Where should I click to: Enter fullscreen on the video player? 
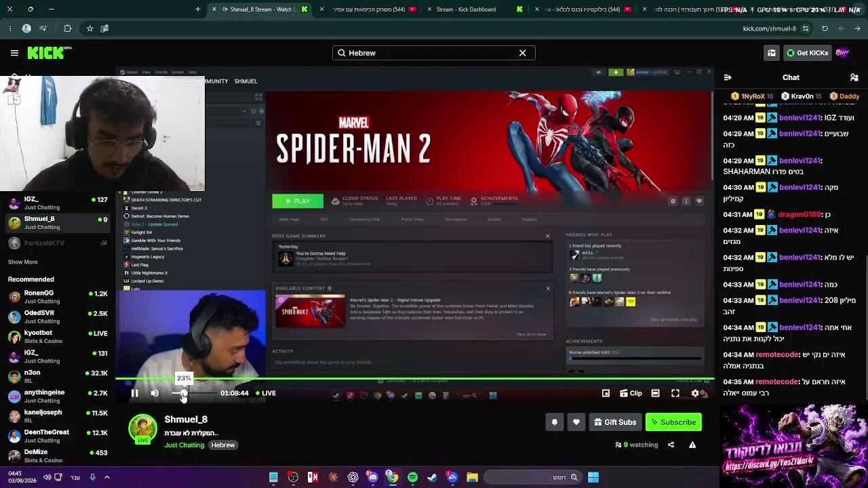pos(675,393)
